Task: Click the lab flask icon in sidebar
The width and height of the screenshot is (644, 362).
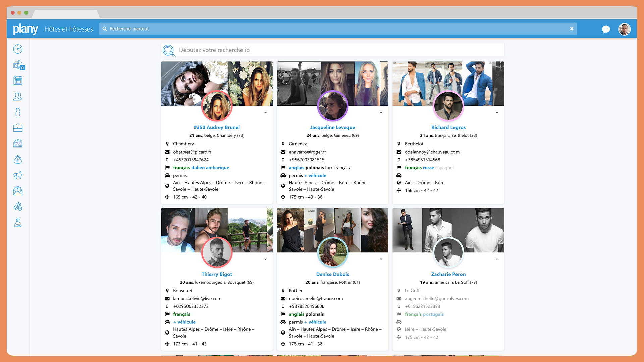Action: [18, 223]
